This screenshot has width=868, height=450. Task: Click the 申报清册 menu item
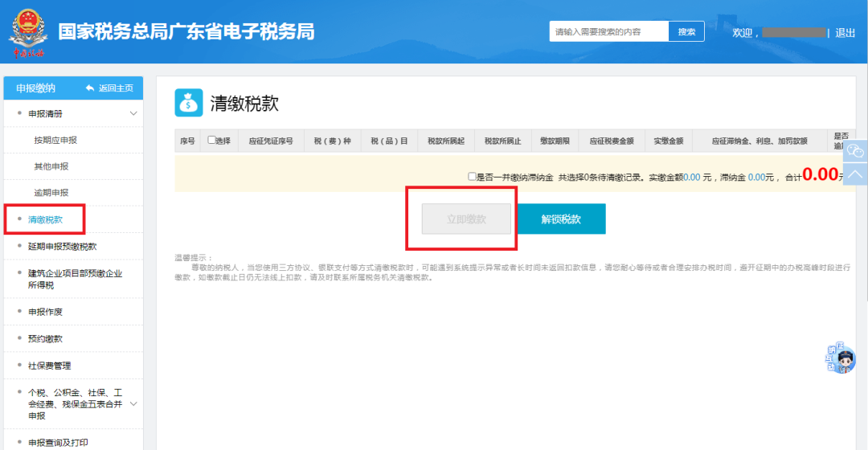(x=45, y=113)
